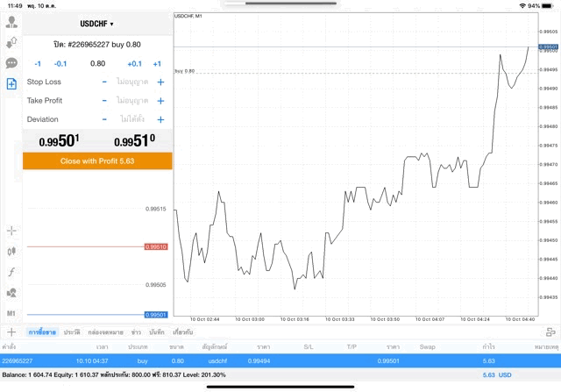Switch to the การซื้อขาย trade tab
This screenshot has height=392, width=561.
click(42, 332)
